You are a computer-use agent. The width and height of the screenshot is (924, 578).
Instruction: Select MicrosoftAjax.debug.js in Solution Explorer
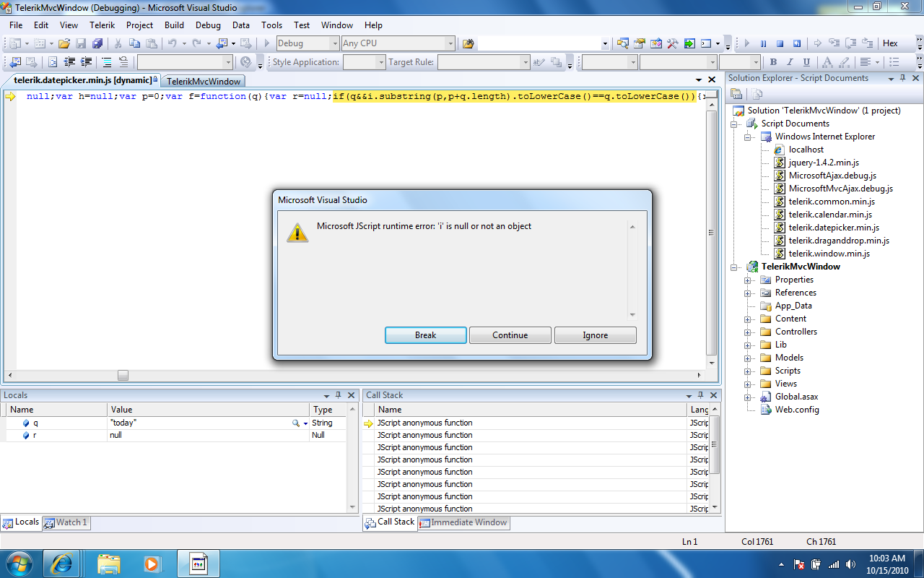[x=832, y=176]
